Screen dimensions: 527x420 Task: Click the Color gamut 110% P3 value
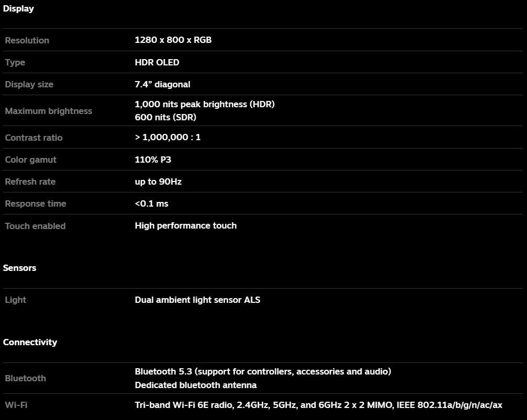click(153, 160)
